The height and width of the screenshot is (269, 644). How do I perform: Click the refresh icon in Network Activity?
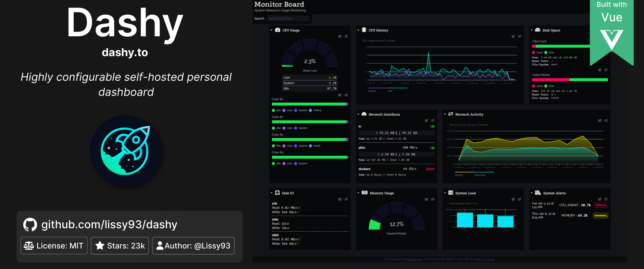click(606, 120)
